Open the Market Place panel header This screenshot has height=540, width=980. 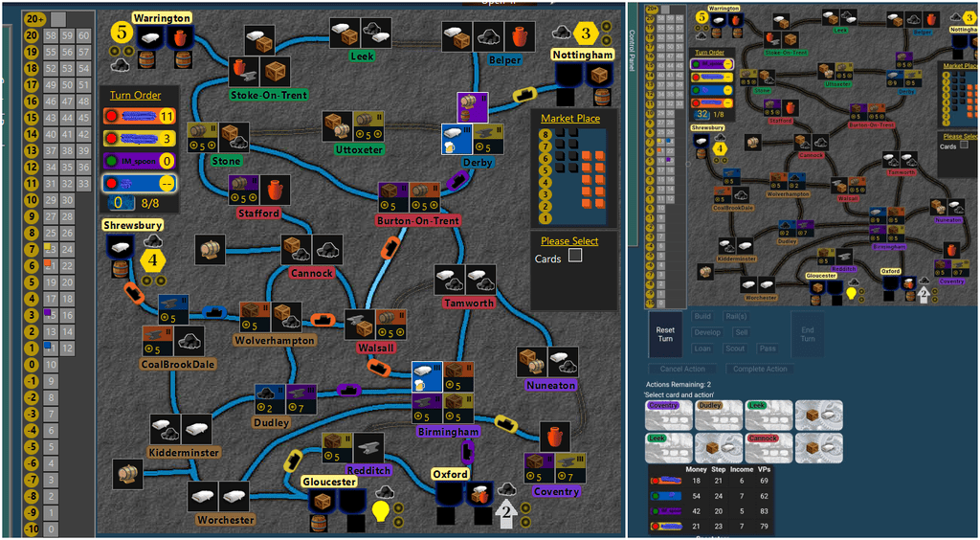point(570,119)
